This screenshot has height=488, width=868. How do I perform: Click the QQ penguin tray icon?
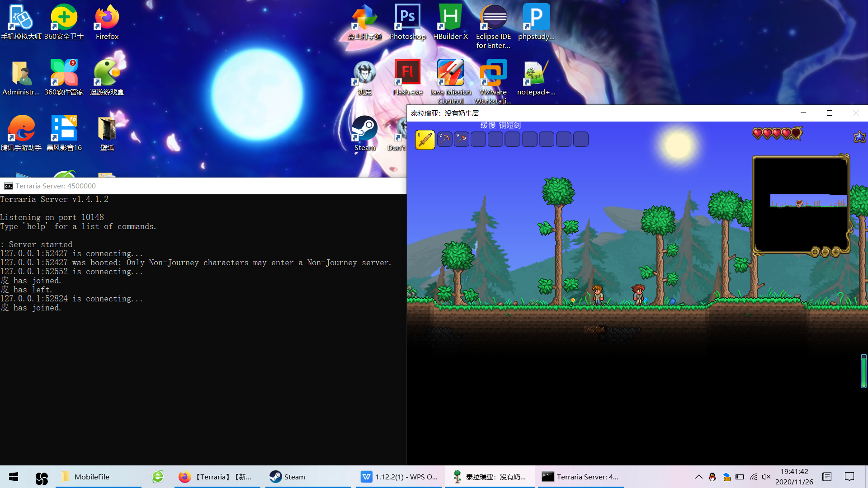pos(712,477)
